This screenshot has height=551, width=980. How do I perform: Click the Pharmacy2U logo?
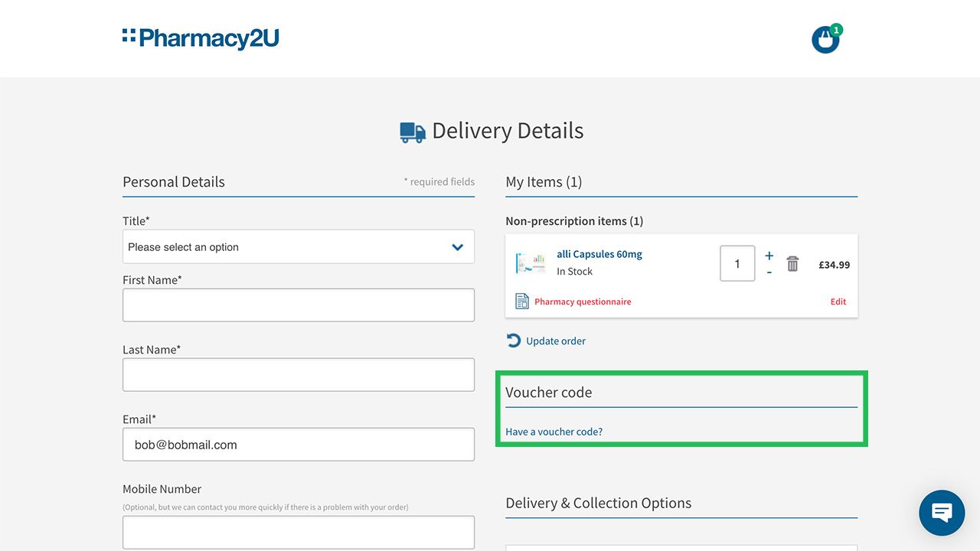(x=201, y=38)
